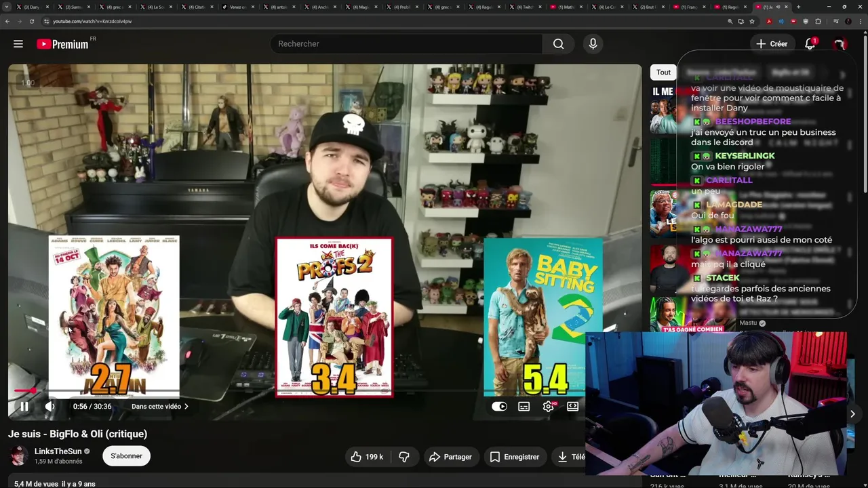Open tab search dropdown arrow
The image size is (868, 488).
(6, 7)
